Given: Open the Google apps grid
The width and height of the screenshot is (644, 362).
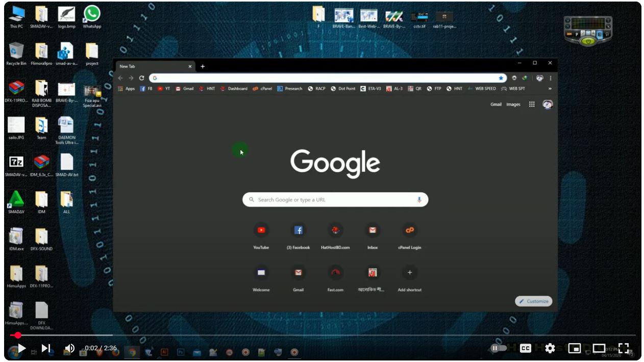Looking at the screenshot, I should point(532,104).
